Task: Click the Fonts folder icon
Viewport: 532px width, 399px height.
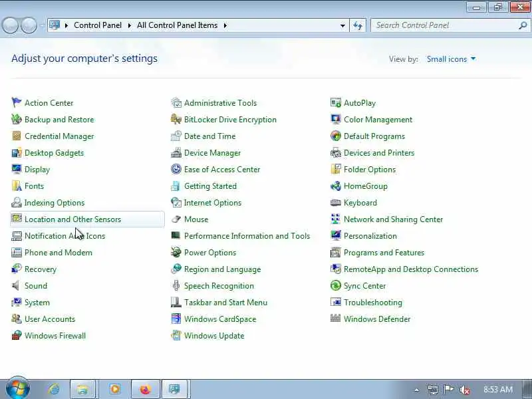Action: point(16,186)
